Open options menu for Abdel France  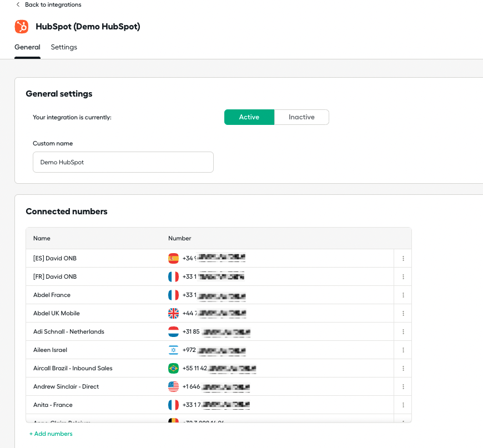pyautogui.click(x=403, y=295)
